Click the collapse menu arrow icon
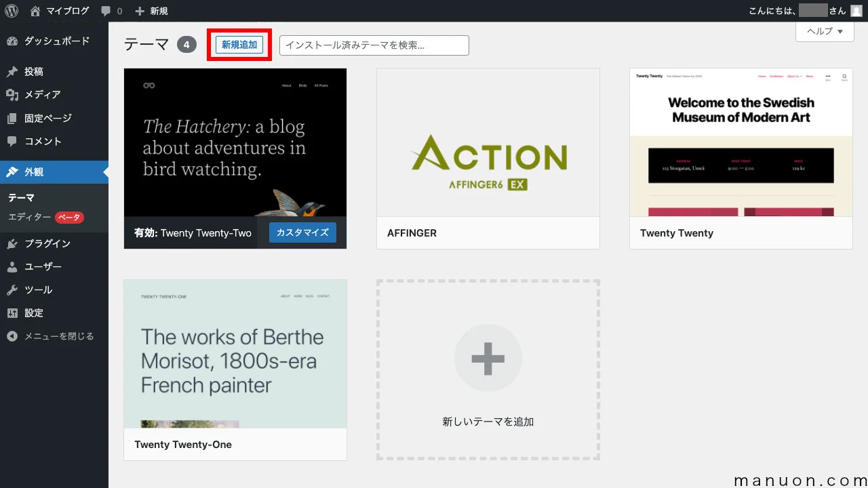This screenshot has height=488, width=868. pos(12,336)
